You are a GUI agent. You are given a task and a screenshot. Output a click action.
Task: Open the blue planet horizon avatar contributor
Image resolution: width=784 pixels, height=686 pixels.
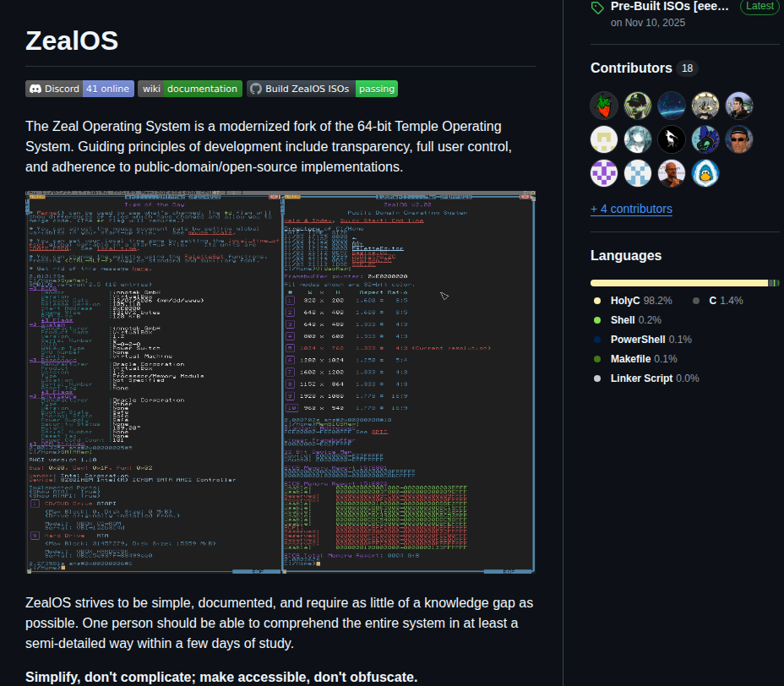(672, 106)
